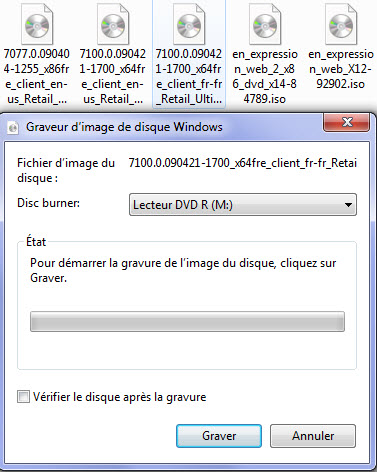Click the Graver button to start burning

point(219,436)
